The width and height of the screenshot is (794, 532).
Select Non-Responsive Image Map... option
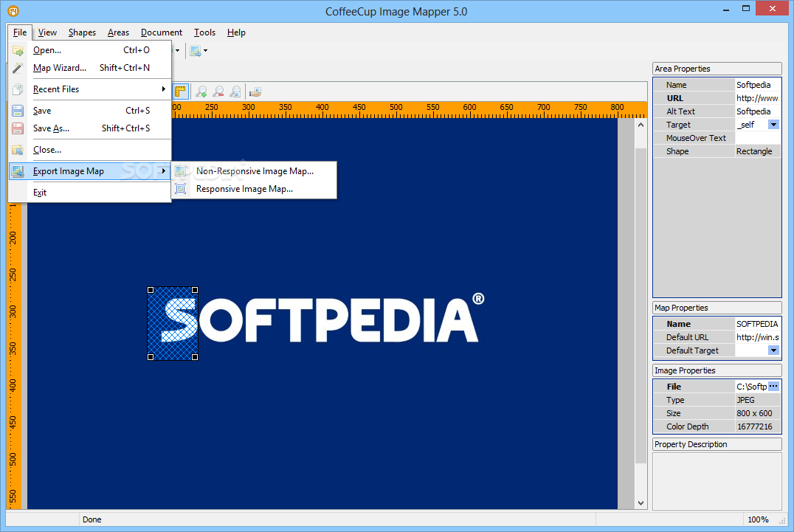[x=255, y=171]
